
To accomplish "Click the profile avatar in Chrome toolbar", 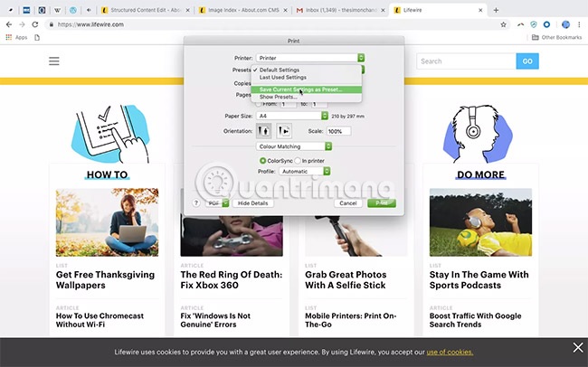I will tap(565, 24).
